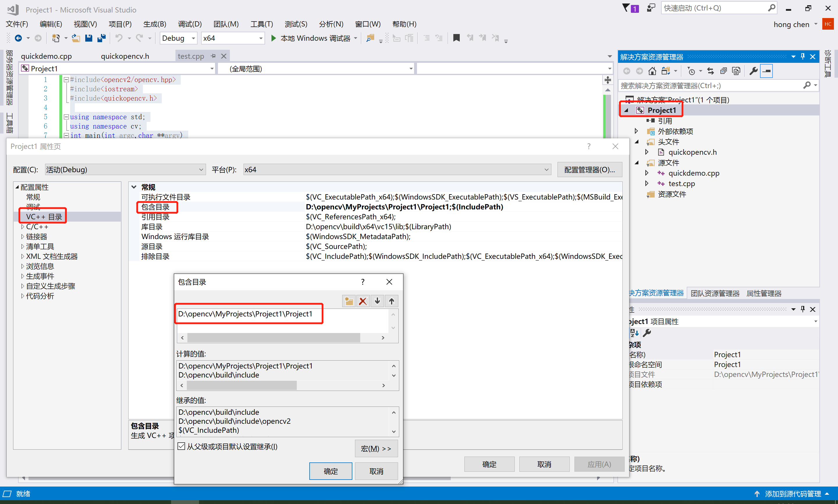
Task: Collapse the 头文件 folder in Solution Explorer
Action: click(636, 142)
